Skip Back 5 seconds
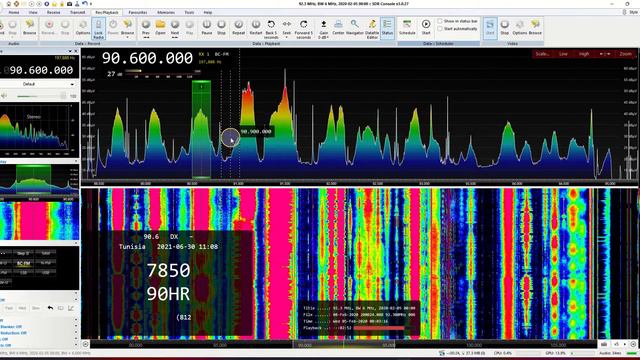This screenshot has width=640, height=360. pos(271,29)
